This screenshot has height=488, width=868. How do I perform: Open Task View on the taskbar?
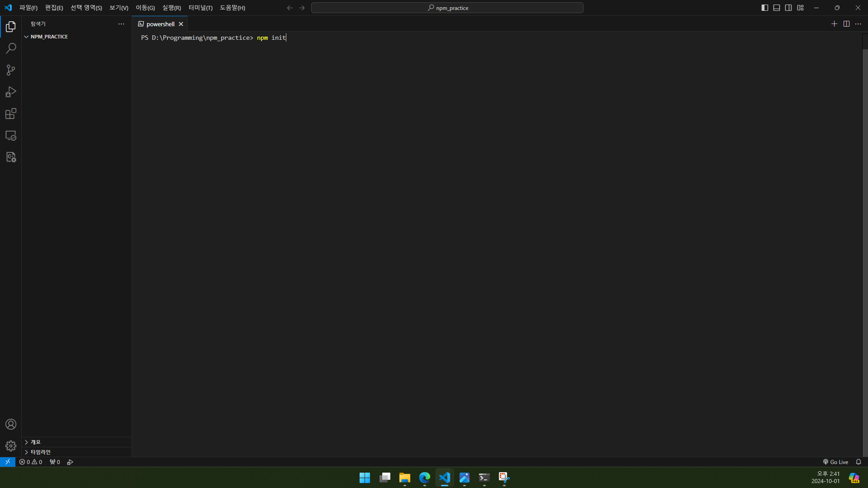(x=385, y=478)
